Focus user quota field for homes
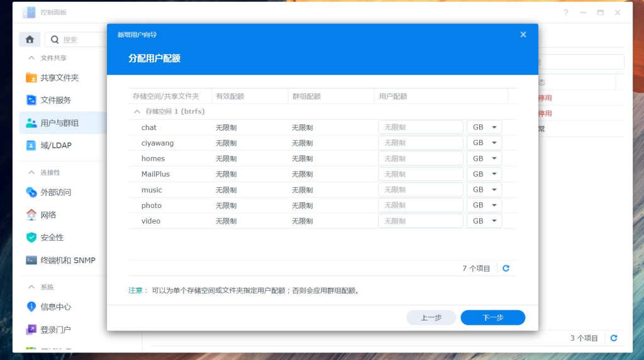This screenshot has width=644, height=360. point(421,158)
